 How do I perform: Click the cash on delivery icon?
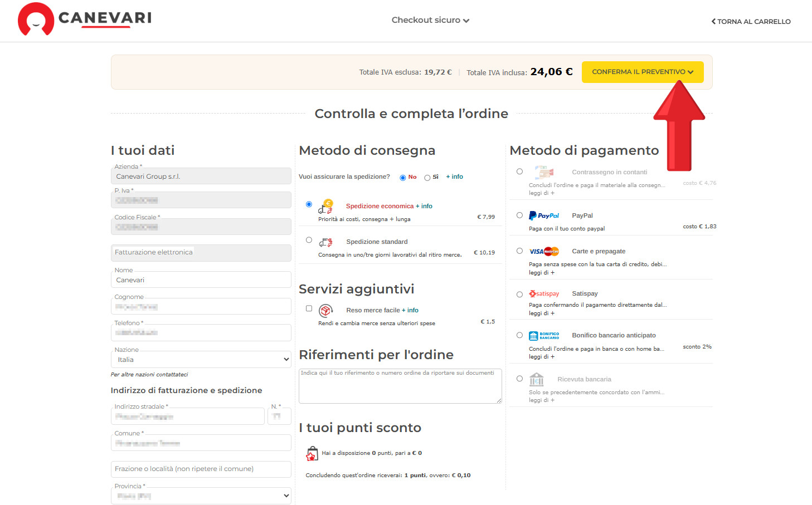point(544,172)
